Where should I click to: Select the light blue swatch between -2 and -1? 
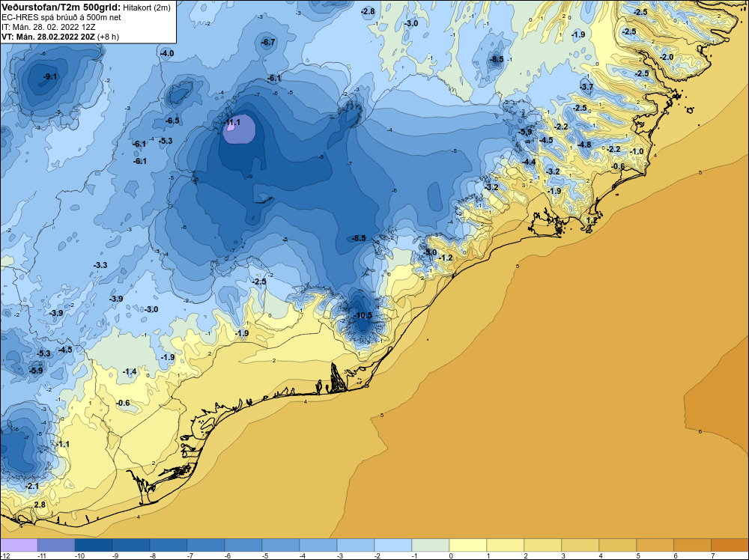(x=393, y=545)
